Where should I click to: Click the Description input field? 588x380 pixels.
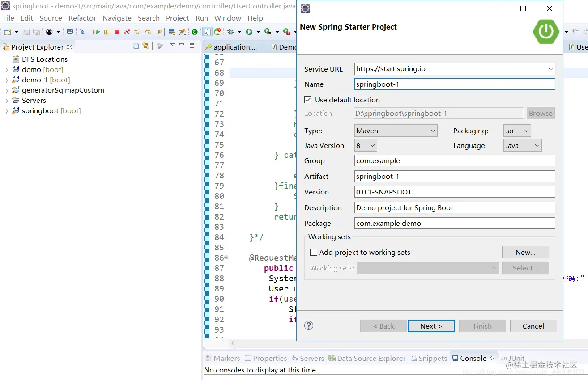tap(455, 207)
